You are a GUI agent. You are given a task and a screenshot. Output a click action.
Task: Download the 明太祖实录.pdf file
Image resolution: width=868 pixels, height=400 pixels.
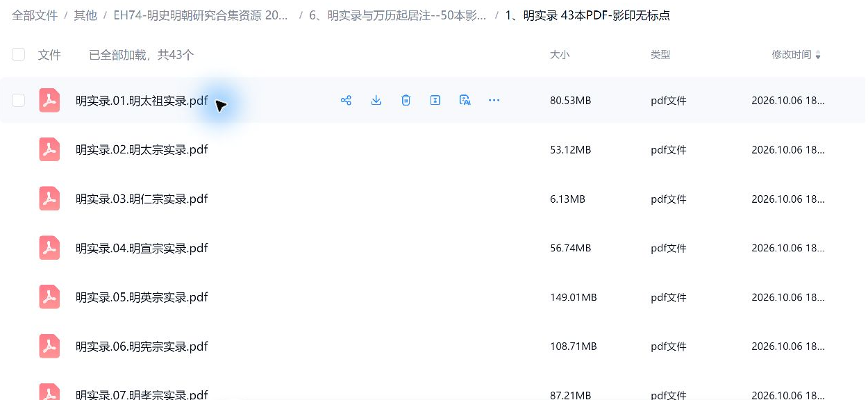tap(376, 101)
